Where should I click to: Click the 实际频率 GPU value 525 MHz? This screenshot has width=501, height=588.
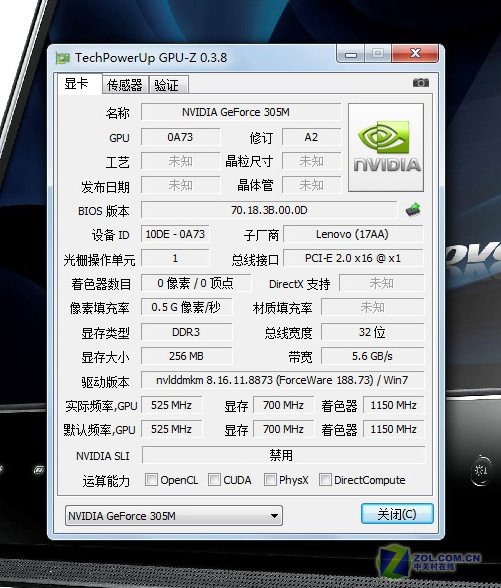pos(171,405)
